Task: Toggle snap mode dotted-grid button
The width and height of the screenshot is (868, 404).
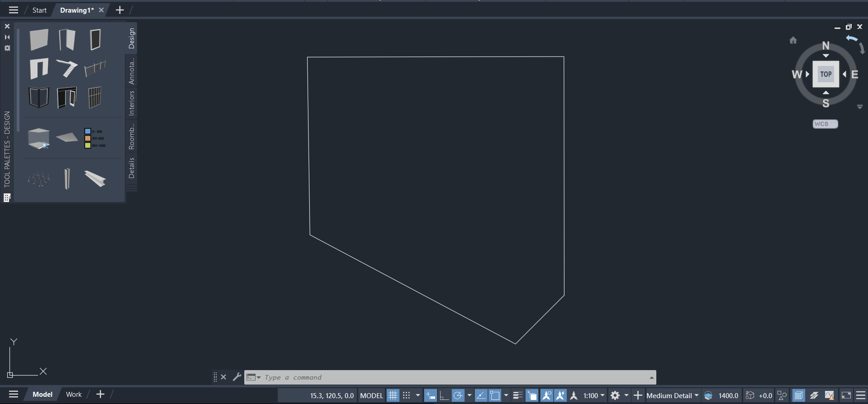Action: 407,395
